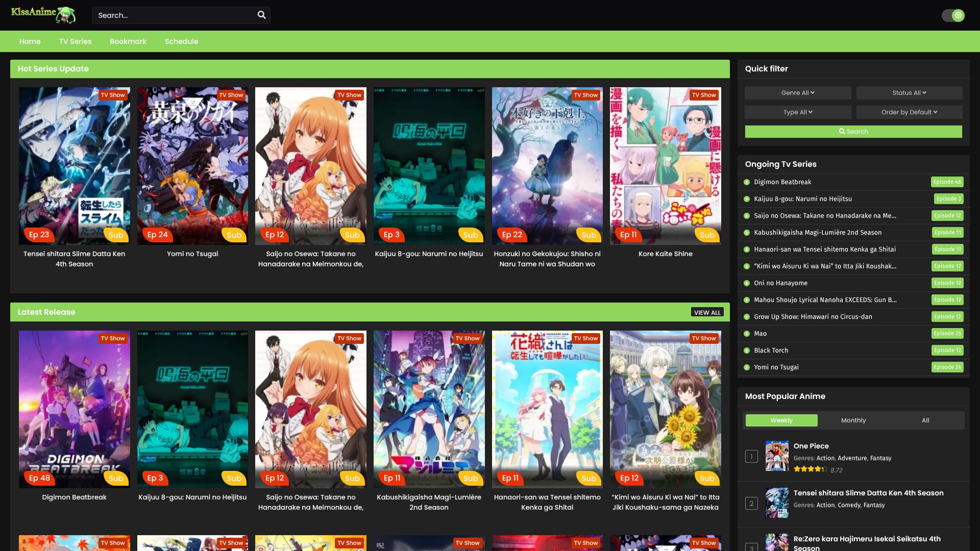Image resolution: width=980 pixels, height=551 pixels.
Task: Click the Episode 48 badge for Digimon Beatbreak
Action: point(947,182)
